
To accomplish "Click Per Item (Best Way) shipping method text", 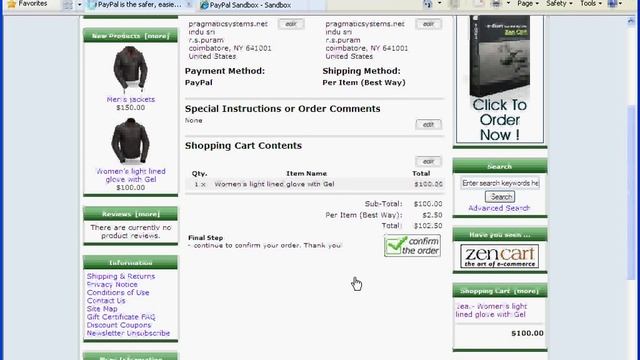I will click(364, 82).
